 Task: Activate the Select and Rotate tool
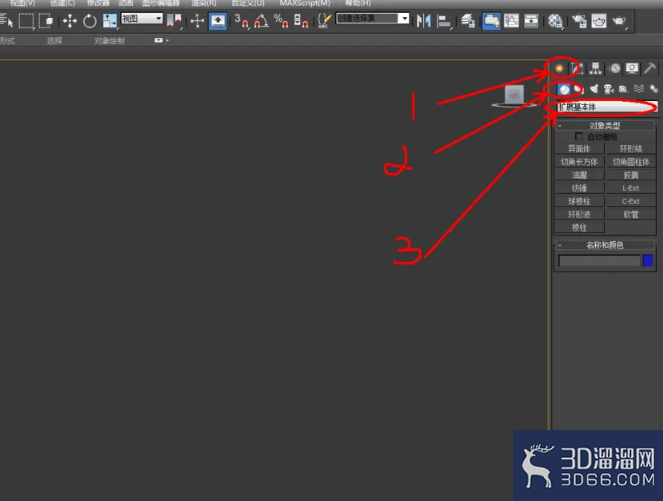(90, 21)
